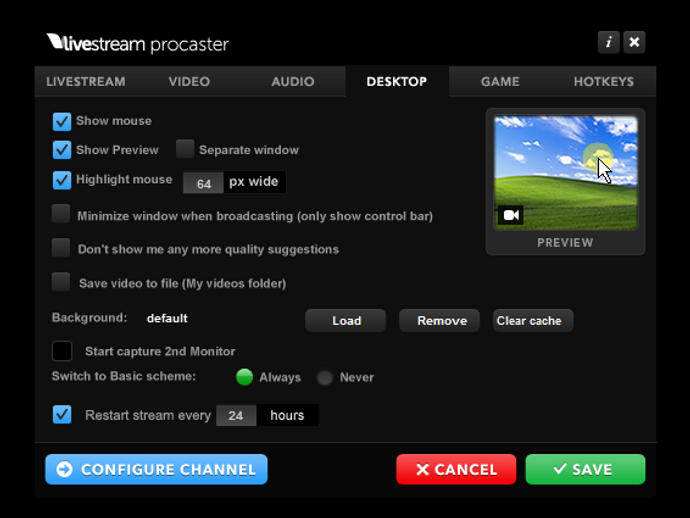This screenshot has height=518, width=690.
Task: Click the PREVIEW caption text
Action: pos(565,242)
